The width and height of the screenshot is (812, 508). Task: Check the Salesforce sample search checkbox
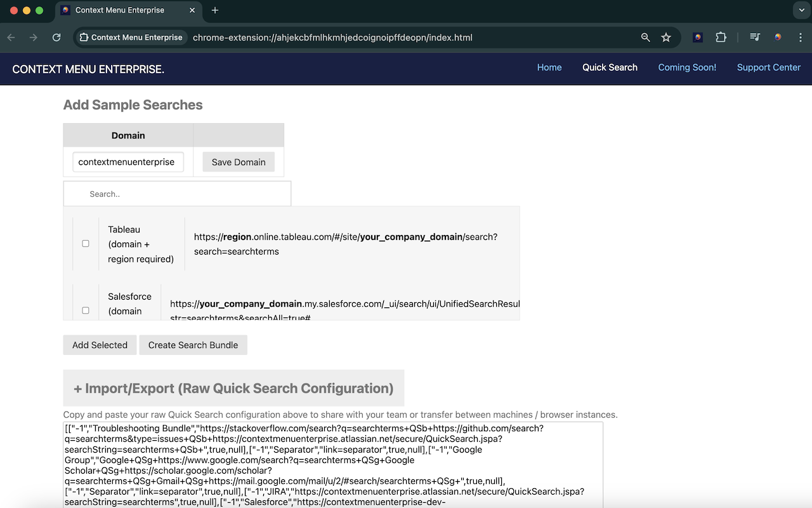pyautogui.click(x=85, y=310)
